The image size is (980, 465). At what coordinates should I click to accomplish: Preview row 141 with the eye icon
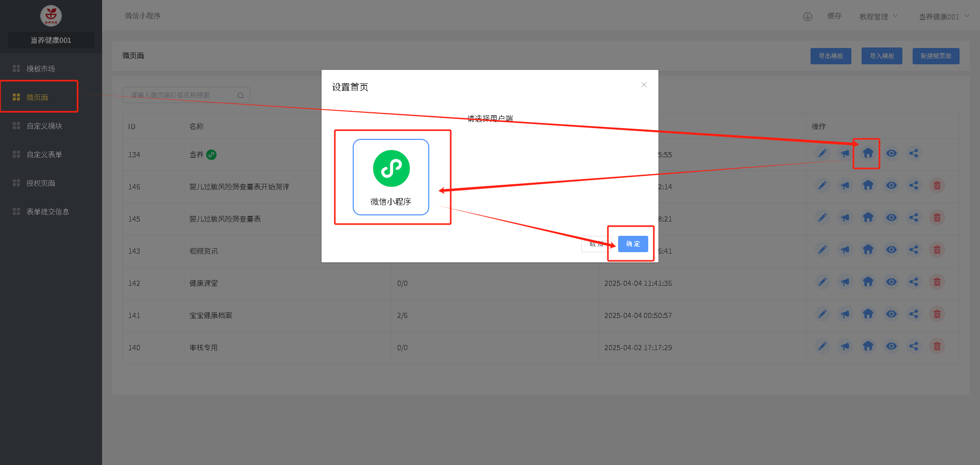891,314
